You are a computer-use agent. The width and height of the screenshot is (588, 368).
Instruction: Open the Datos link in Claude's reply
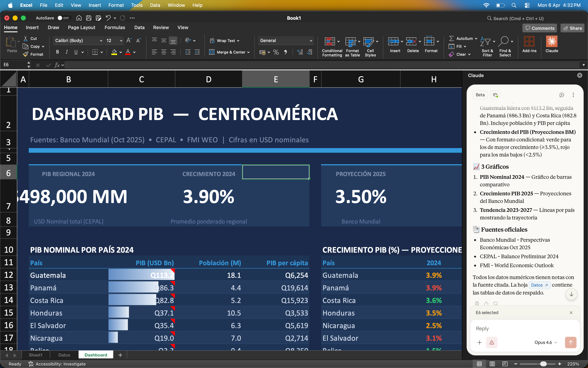539,285
